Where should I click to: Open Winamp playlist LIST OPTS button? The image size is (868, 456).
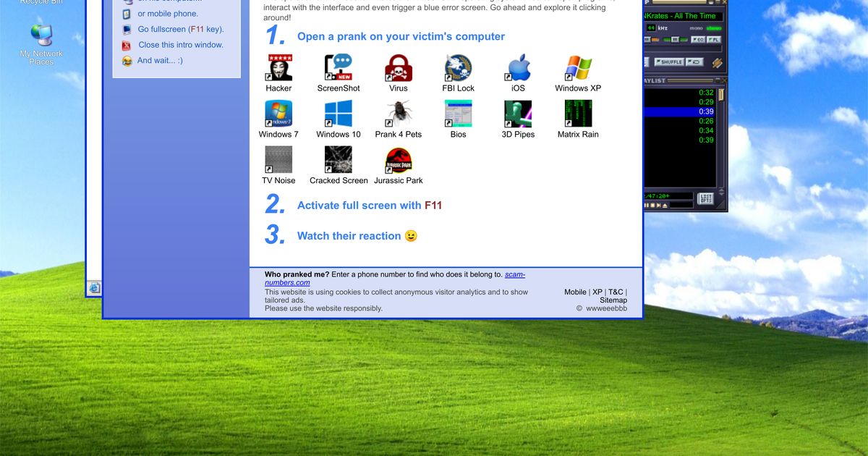coord(705,198)
